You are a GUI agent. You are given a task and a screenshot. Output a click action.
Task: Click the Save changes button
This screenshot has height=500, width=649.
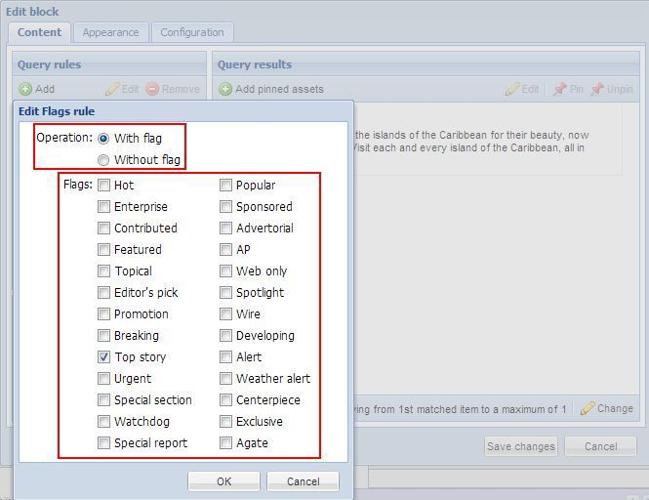520,446
